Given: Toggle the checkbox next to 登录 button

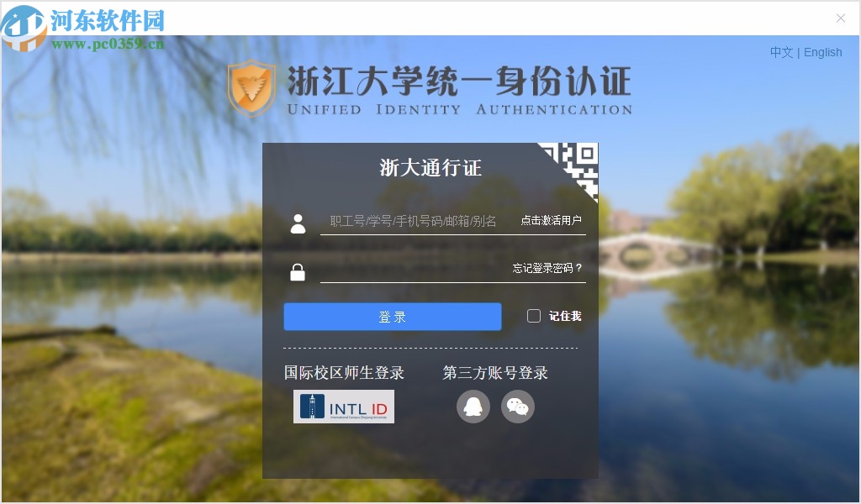Looking at the screenshot, I should pyautogui.click(x=533, y=315).
